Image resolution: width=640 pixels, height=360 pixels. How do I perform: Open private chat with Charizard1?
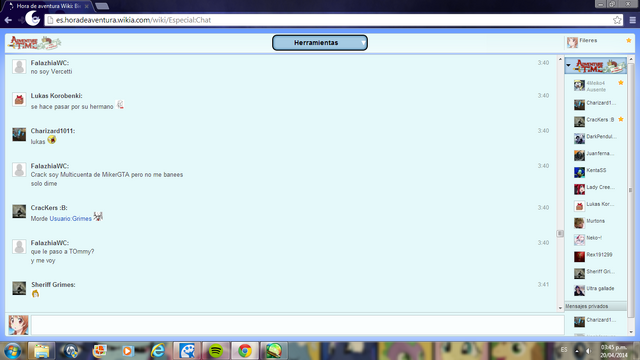[596, 321]
